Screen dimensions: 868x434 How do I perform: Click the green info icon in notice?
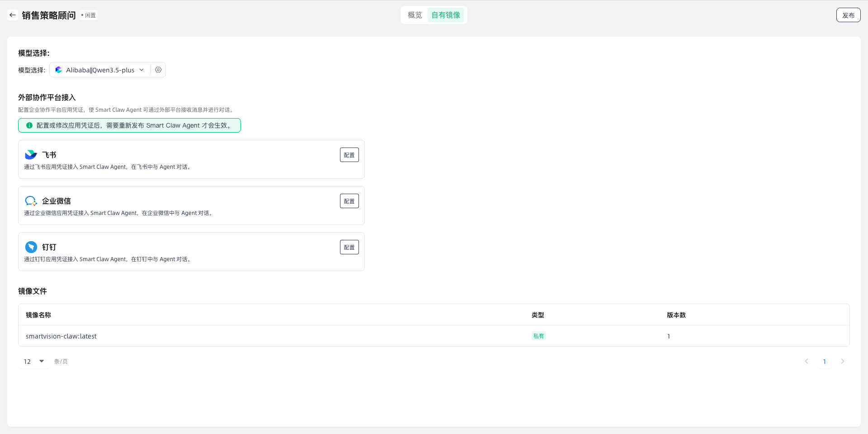[x=29, y=125]
